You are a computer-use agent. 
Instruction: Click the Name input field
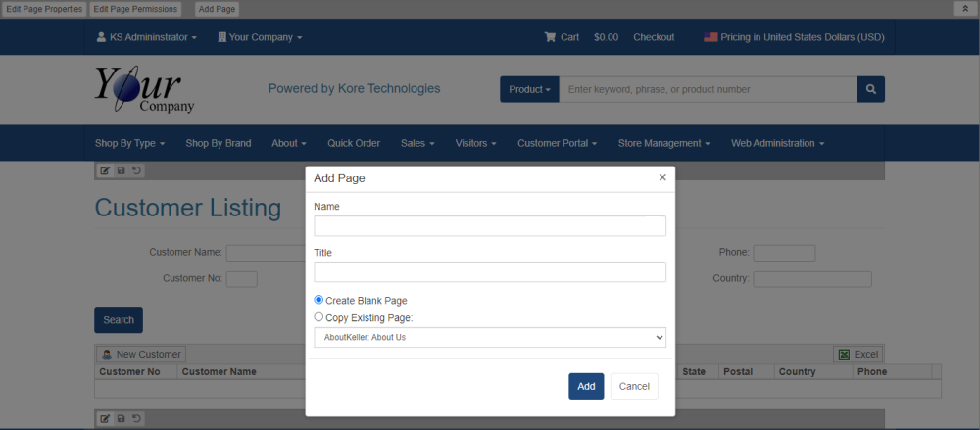490,226
